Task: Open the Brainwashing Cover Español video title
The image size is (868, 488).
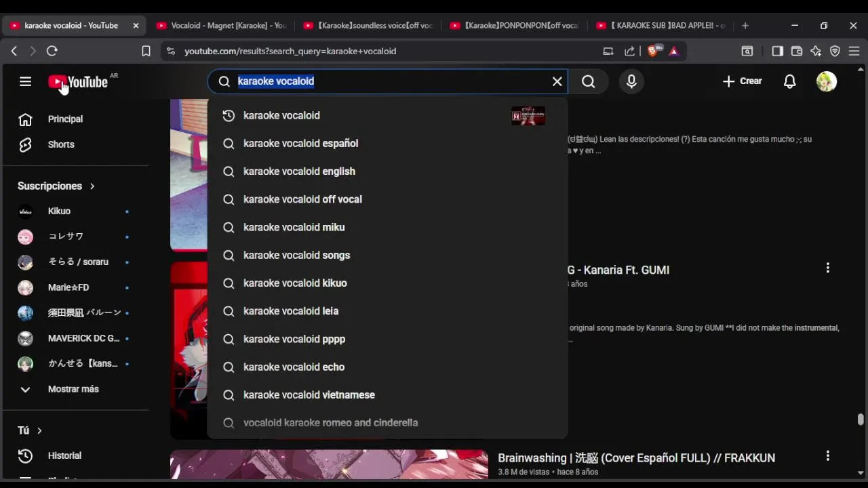Action: tap(636, 458)
